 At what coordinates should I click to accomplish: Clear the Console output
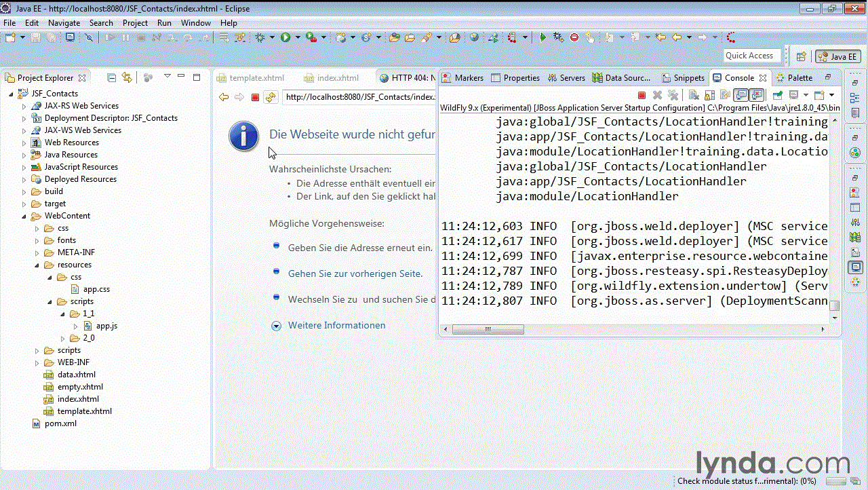(694, 96)
